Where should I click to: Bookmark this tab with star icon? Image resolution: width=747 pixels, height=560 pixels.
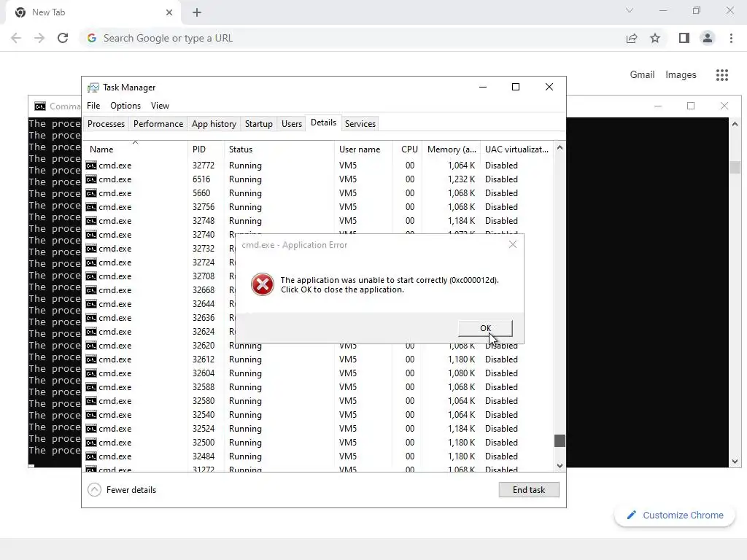655,38
